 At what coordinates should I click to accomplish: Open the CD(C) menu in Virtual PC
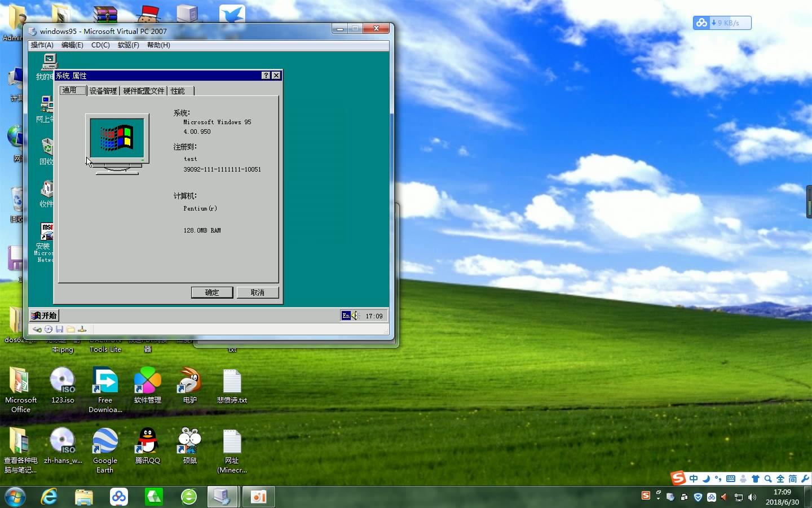100,45
